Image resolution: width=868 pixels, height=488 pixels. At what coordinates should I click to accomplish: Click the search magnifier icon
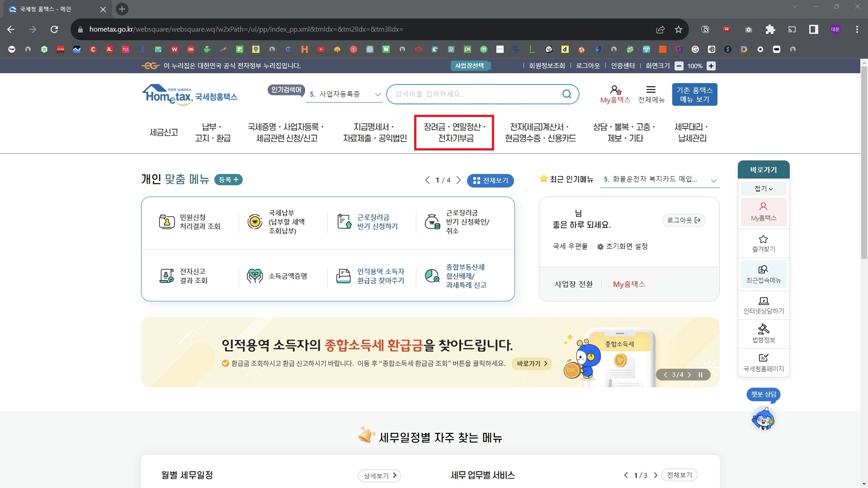[x=566, y=94]
